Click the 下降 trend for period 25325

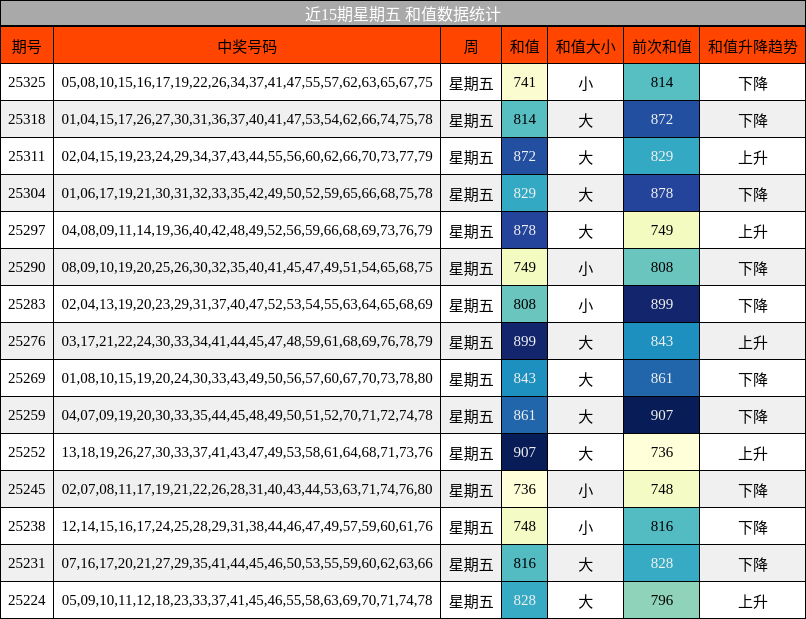(753, 83)
